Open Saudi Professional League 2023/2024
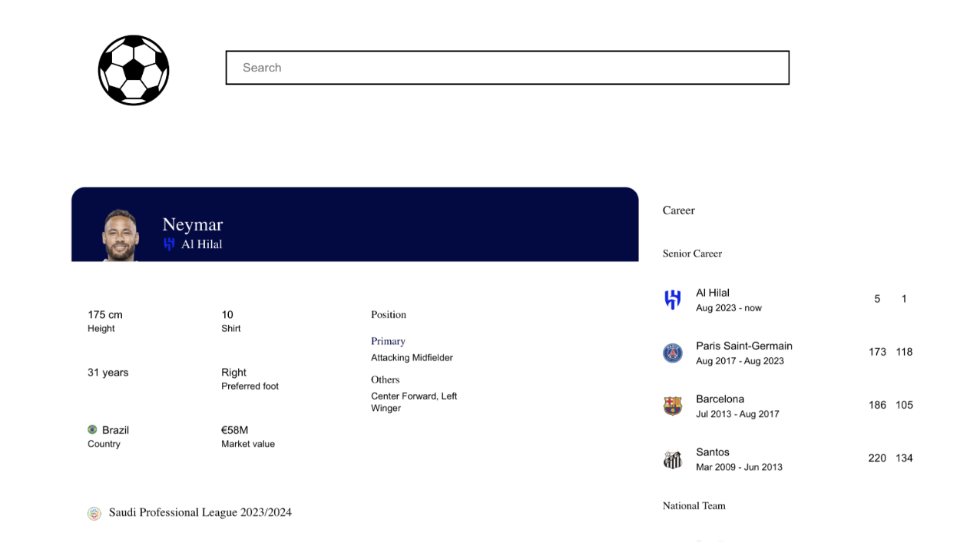980x556 pixels. pyautogui.click(x=200, y=512)
